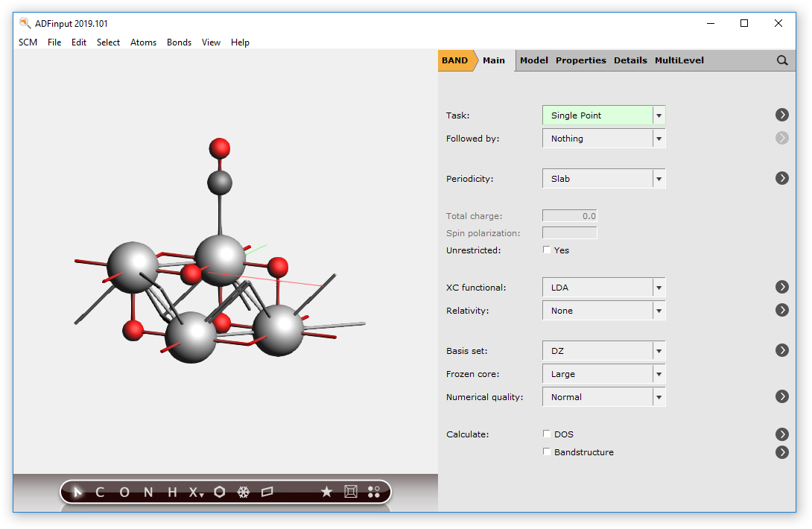812x529 pixels.
Task: Pick the Oxygen atom tool
Action: [x=124, y=492]
